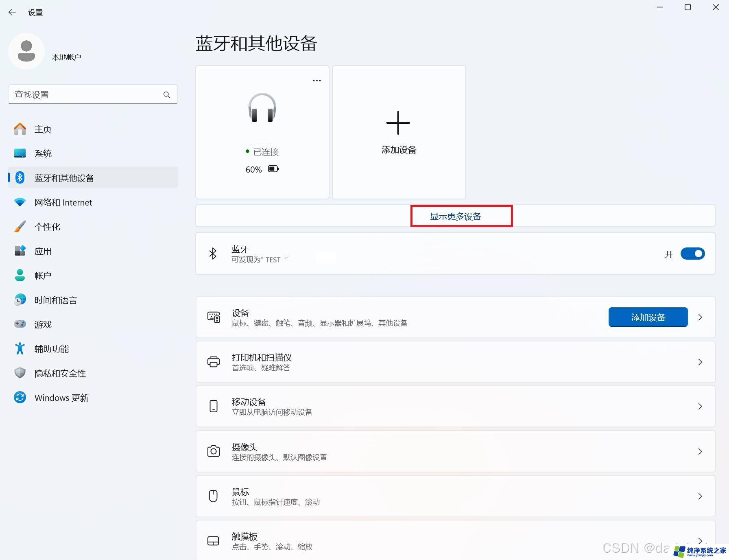The height and width of the screenshot is (560, 729).
Task: Click the 触摸板 touchpad icon
Action: pos(213,541)
